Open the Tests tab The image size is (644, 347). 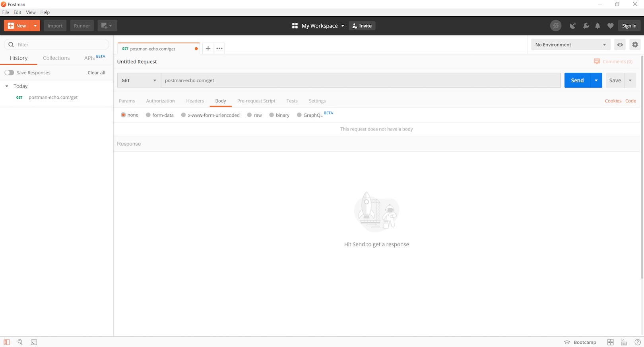point(292,101)
